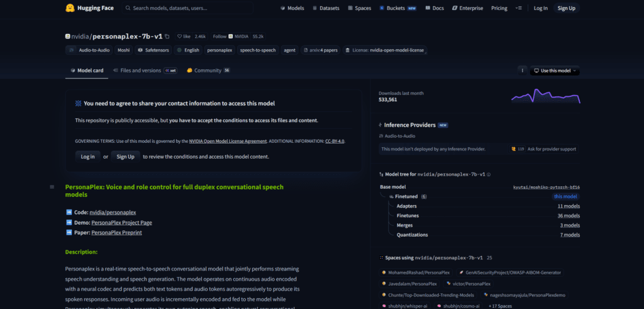Click Sign Up in the access notice

125,157
